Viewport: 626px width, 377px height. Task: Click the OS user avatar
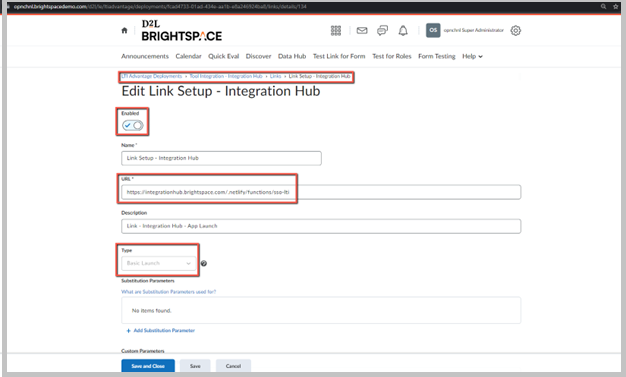[433, 30]
